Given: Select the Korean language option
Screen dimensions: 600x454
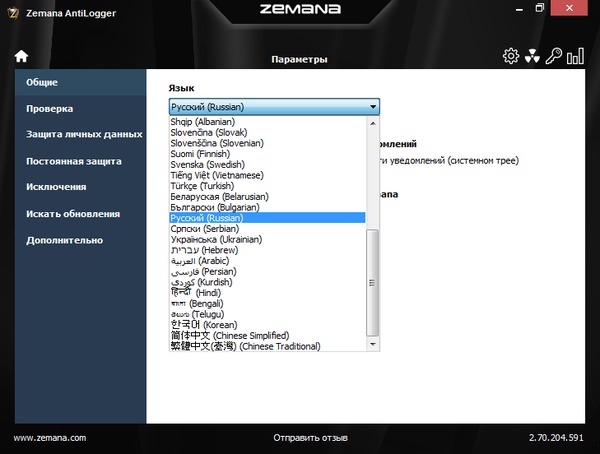Looking at the screenshot, I should tap(267, 325).
